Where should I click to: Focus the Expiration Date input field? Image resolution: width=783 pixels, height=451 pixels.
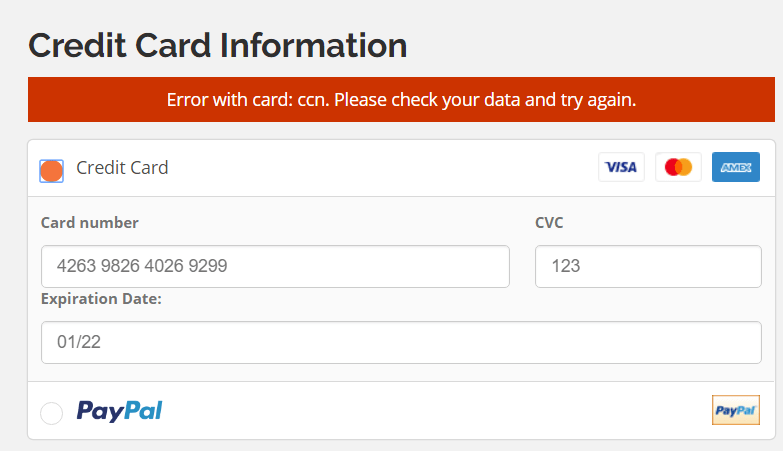pyautogui.click(x=401, y=342)
